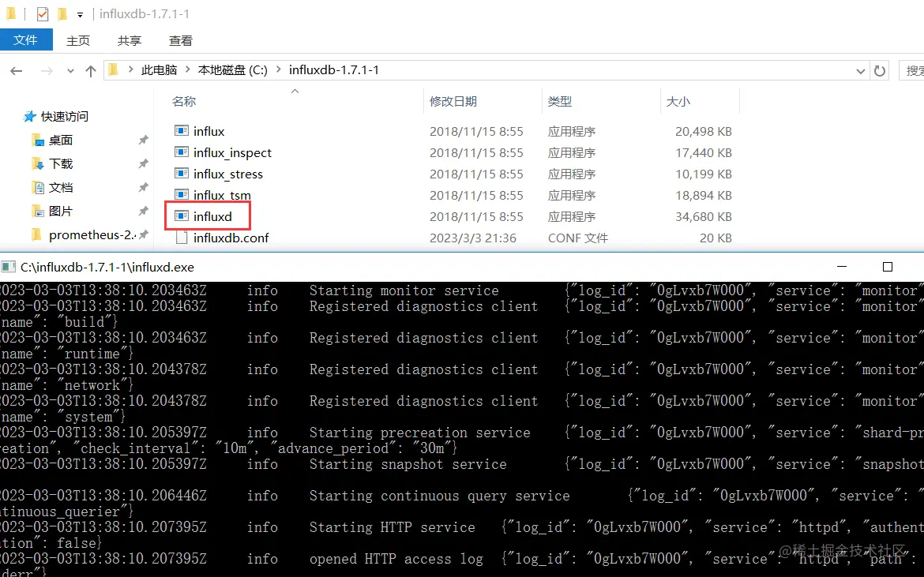Viewport: 924px width, 577px height.
Task: Click the 34,680 KB size cell
Action: [704, 216]
